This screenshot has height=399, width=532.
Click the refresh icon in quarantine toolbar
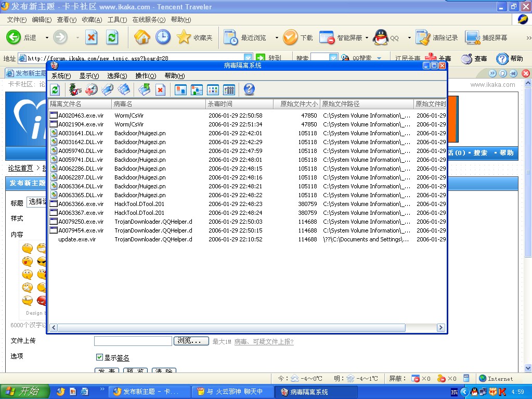point(55,90)
